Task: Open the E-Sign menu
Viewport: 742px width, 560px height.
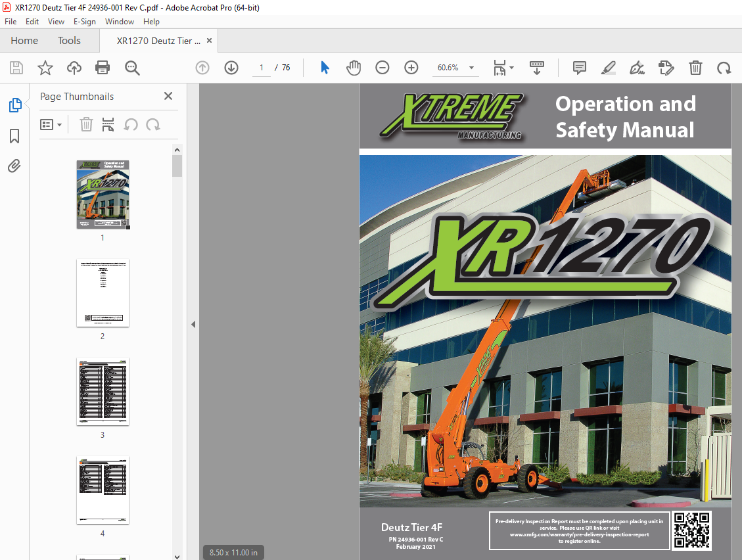Action: point(85,22)
